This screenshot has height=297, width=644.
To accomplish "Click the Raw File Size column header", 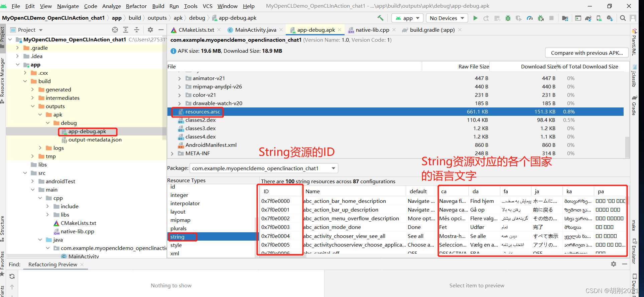I will [x=474, y=66].
